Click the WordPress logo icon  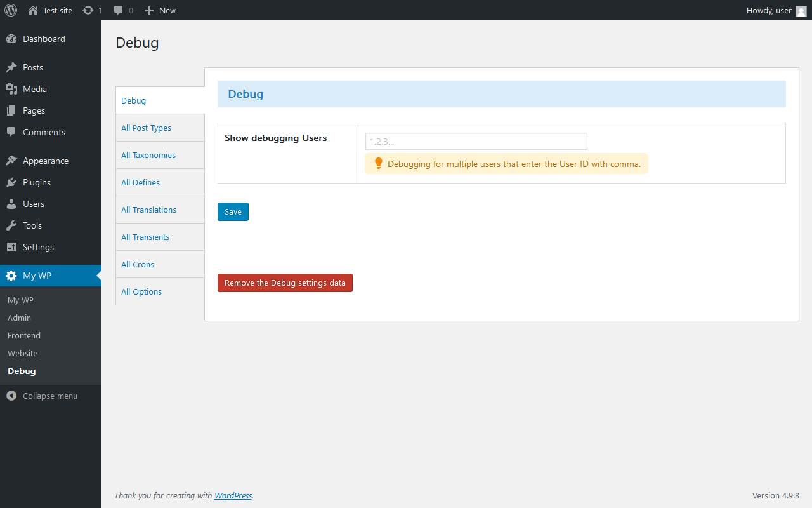pyautogui.click(x=11, y=10)
